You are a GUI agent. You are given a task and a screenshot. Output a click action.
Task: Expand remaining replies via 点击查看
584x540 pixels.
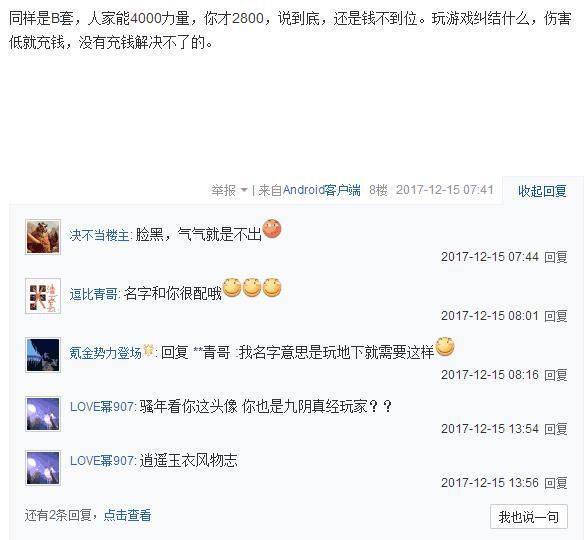point(127,515)
